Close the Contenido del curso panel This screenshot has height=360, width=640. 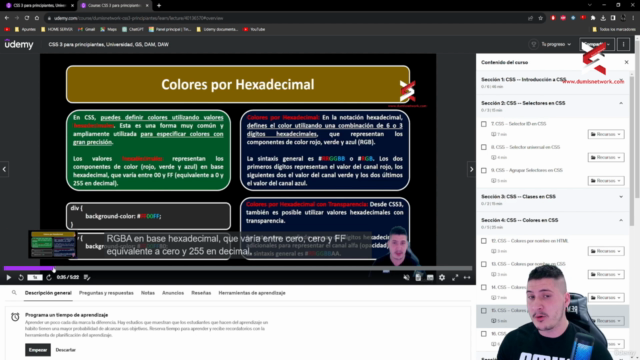(627, 62)
